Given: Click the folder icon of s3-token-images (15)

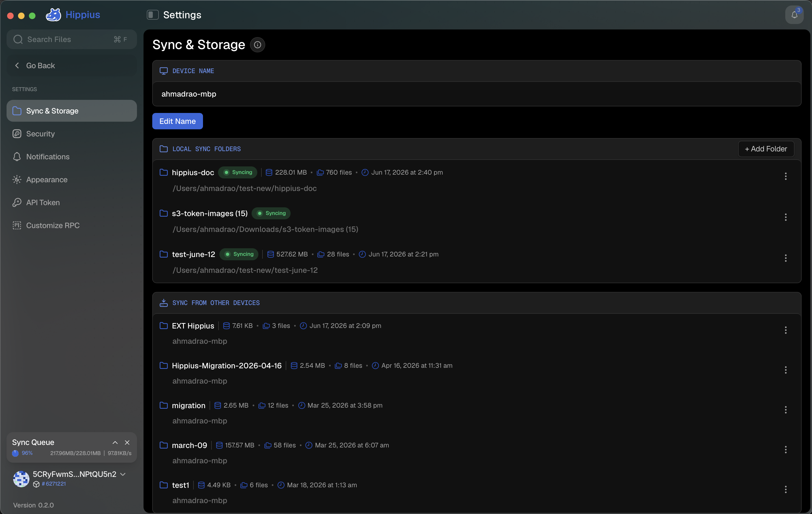Looking at the screenshot, I should click(x=163, y=213).
